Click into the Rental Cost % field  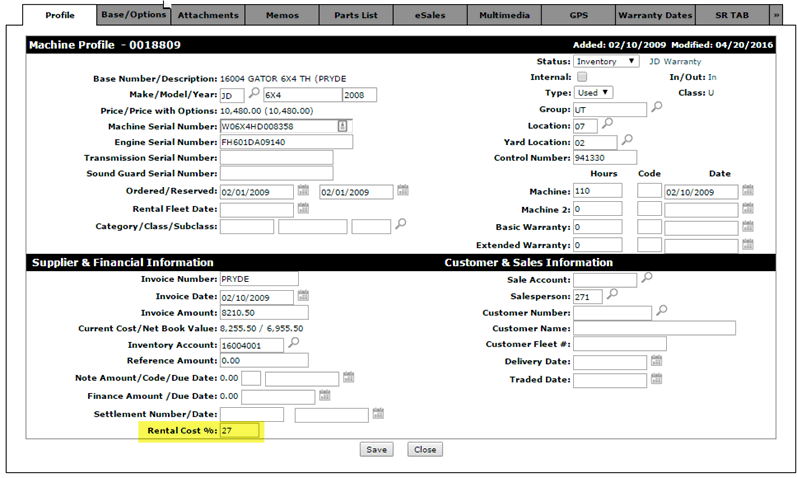(240, 431)
